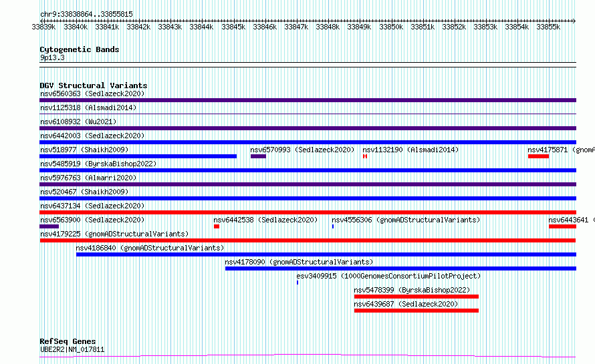Click the 33853k ruler tick label
595x364 pixels.
tap(485, 27)
